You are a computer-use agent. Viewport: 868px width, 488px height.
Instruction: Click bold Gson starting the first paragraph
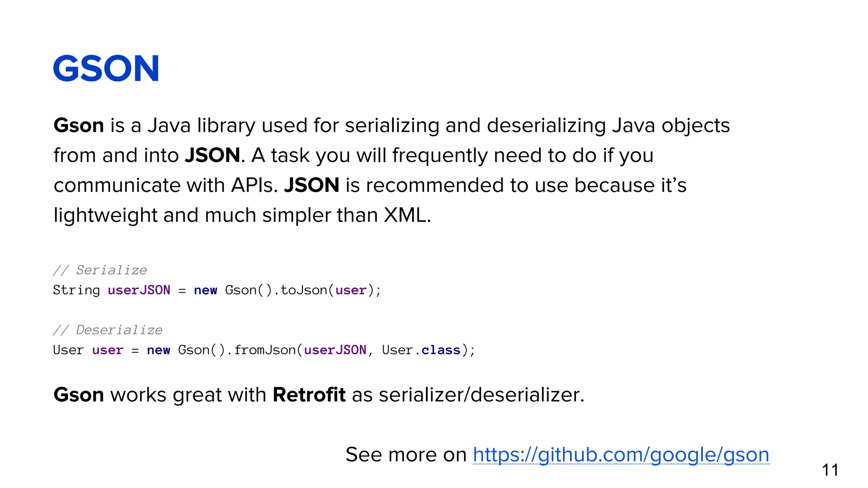[79, 126]
